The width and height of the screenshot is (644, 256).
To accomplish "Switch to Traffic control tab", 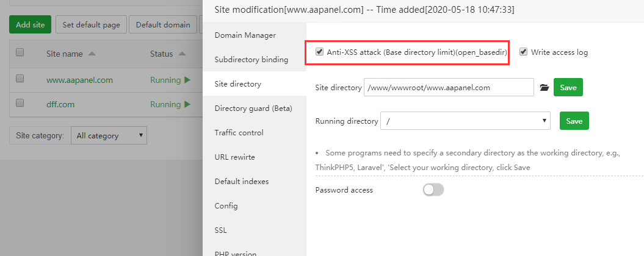I will (x=239, y=133).
